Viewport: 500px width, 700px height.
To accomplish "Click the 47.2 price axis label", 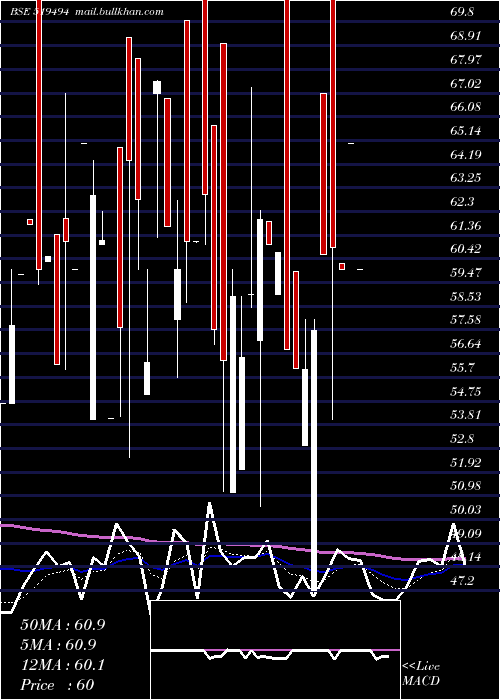I will pos(462,581).
